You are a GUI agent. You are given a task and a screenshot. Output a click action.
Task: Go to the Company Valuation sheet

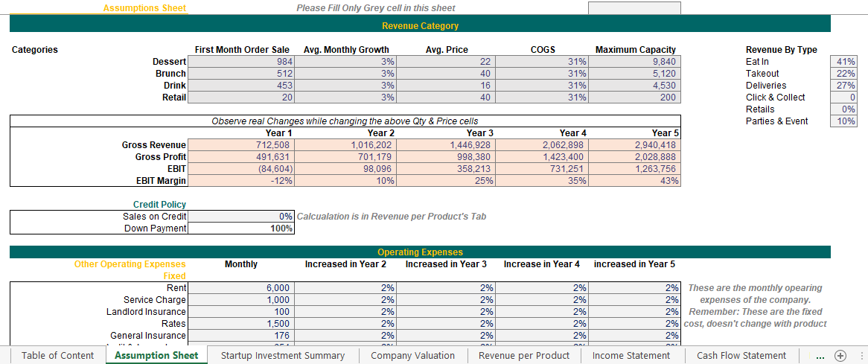(x=412, y=355)
